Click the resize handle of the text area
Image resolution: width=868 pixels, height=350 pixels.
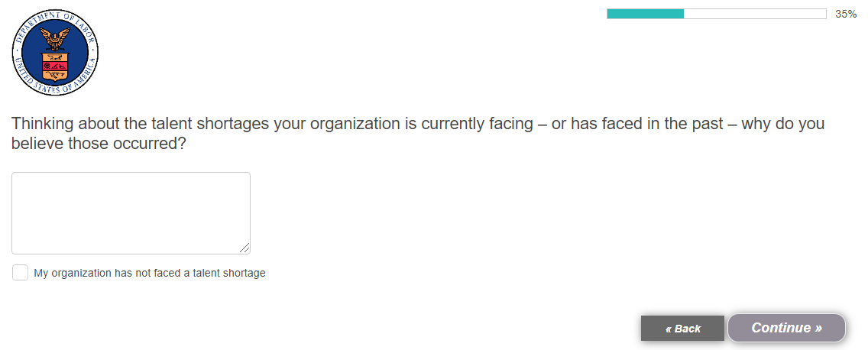coord(245,248)
